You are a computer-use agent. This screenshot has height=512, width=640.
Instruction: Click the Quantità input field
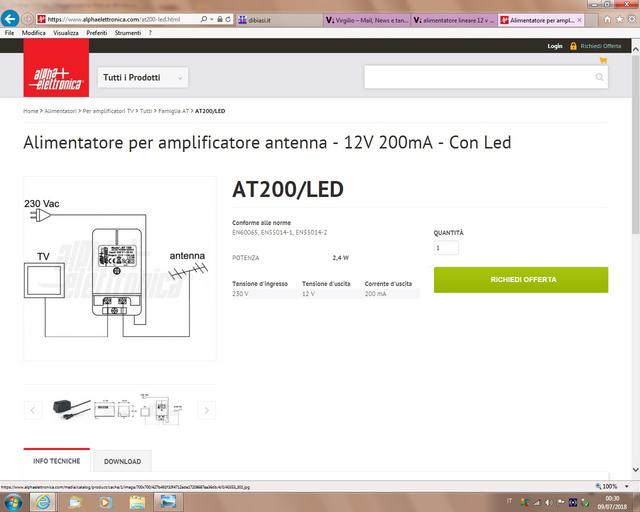click(x=446, y=248)
